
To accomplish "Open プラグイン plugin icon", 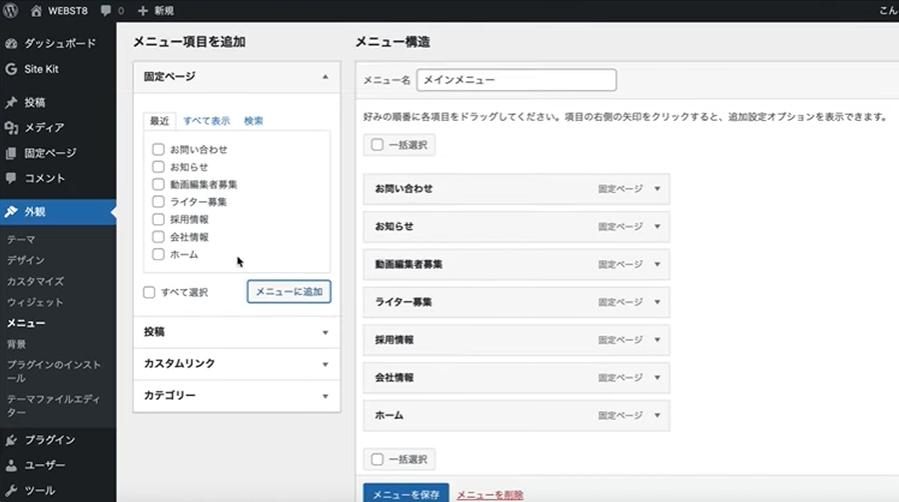I will pyautogui.click(x=11, y=440).
